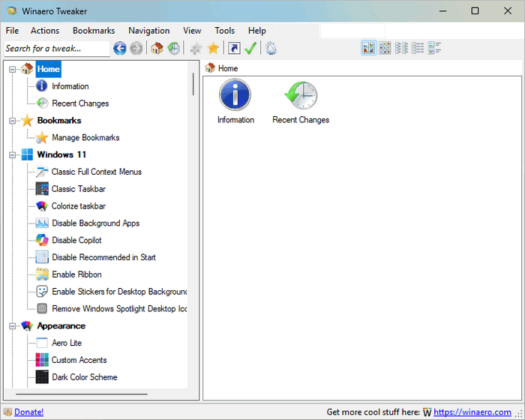Switch to list view mode

pyautogui.click(x=401, y=48)
